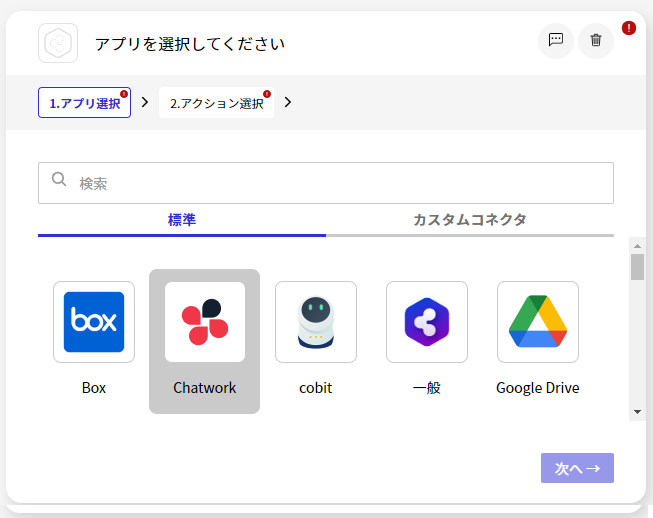
Task: Click the cobit label text
Action: coord(316,388)
